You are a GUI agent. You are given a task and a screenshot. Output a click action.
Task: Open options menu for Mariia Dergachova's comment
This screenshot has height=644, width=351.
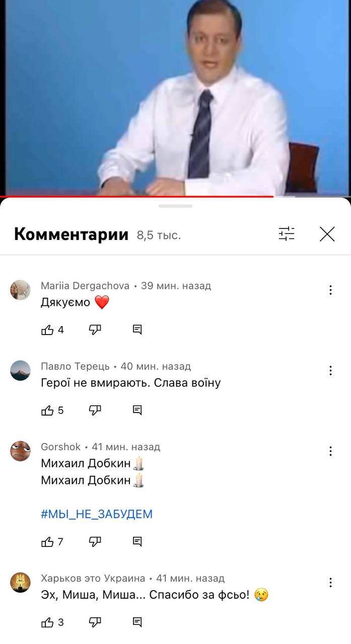pos(330,290)
